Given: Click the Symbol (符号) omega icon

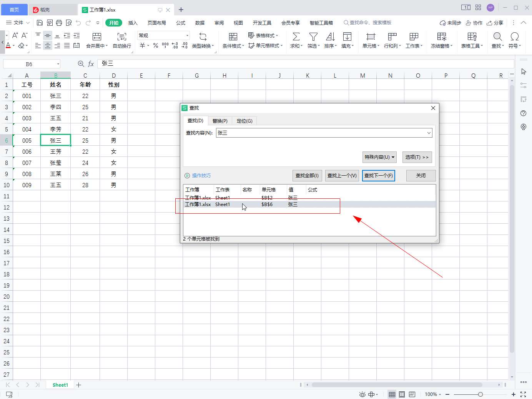Looking at the screenshot, I should tap(515, 37).
